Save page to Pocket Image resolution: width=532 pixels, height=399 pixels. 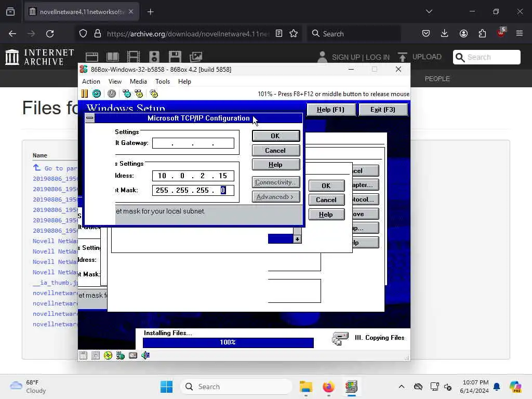[426, 34]
